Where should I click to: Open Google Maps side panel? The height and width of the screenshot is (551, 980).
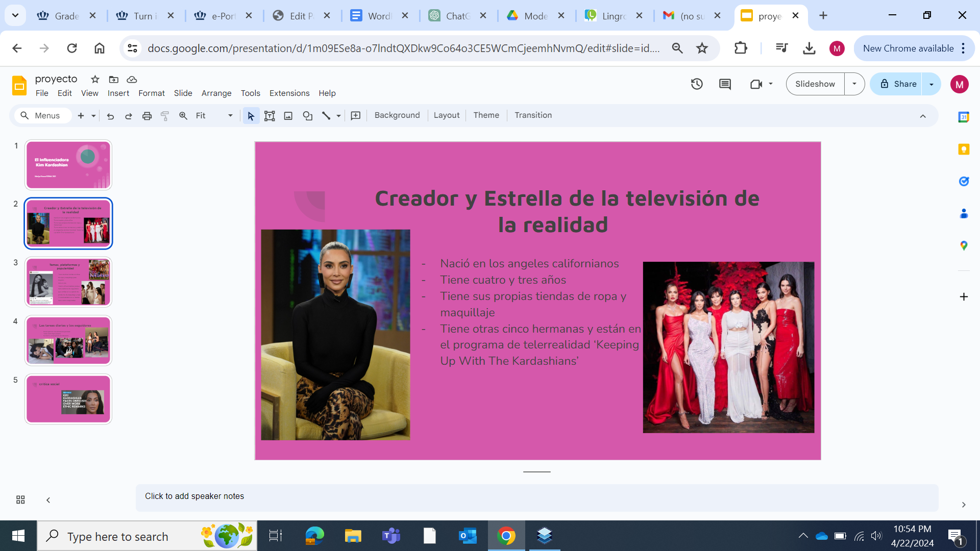coord(964,245)
